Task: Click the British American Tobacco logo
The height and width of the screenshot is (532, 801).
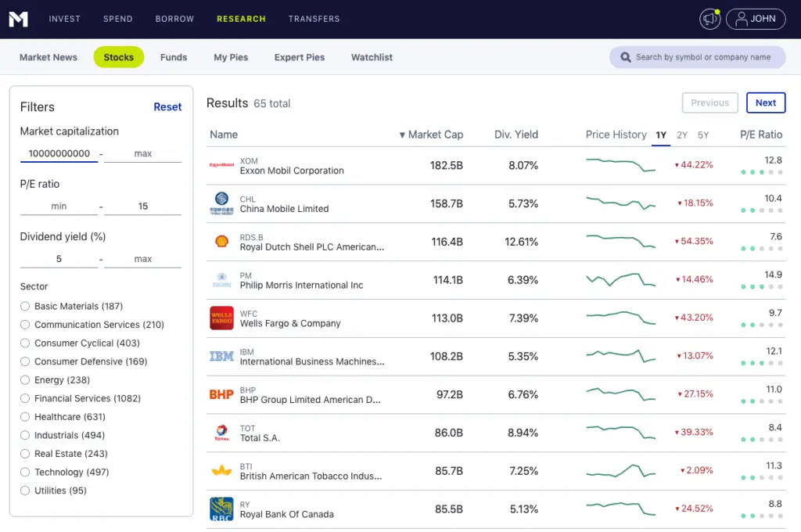Action: 221,471
